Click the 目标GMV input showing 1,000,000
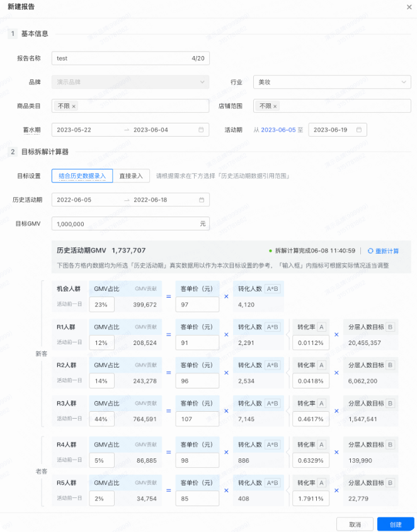The width and height of the screenshot is (417, 532). (130, 224)
